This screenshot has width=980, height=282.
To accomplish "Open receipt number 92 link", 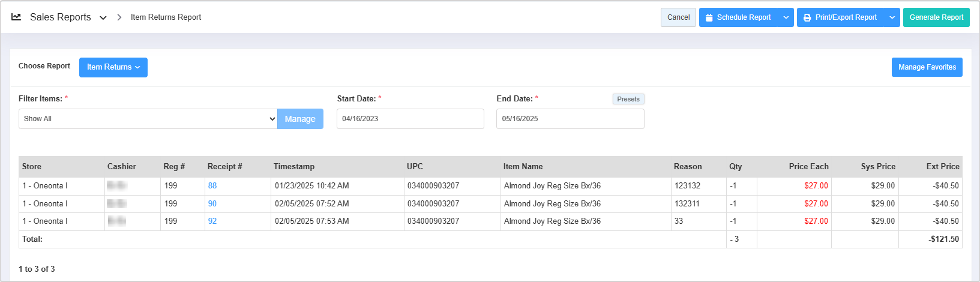I will click(212, 221).
